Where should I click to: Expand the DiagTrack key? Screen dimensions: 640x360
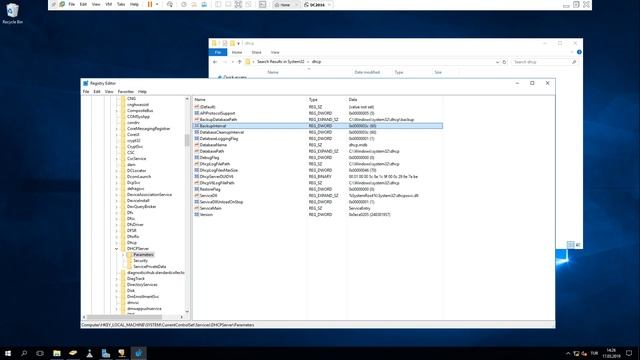point(116,279)
